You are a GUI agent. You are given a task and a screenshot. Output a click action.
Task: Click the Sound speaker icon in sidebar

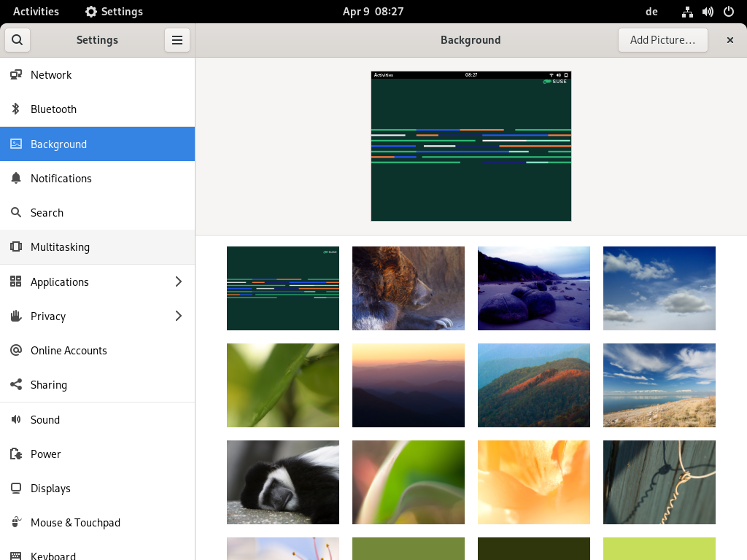(15, 420)
